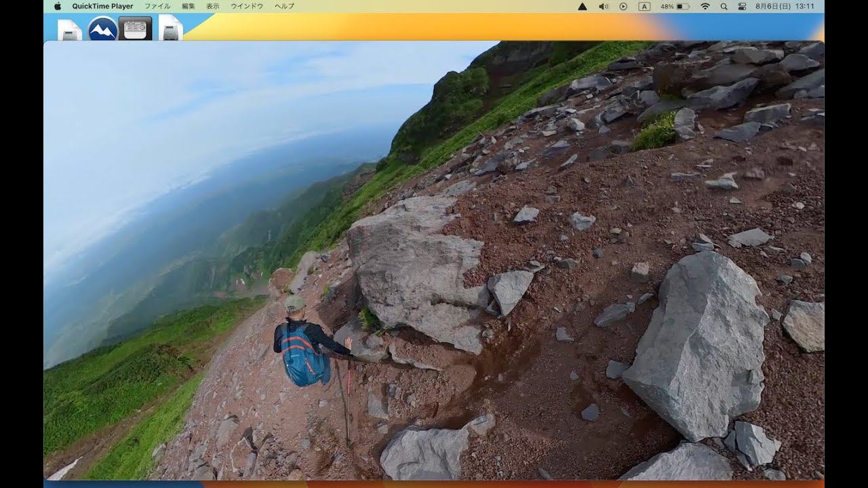Screen dimensions: 868x488
Task: Open the input source 'A' menu
Action: 644,6
